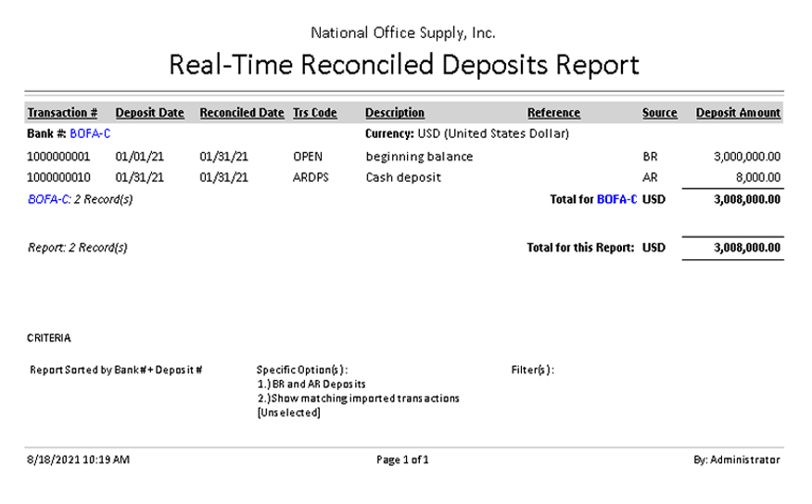Image resolution: width=812 pixels, height=504 pixels.
Task: Click the 'Cash deposit' description
Action: tap(403, 177)
